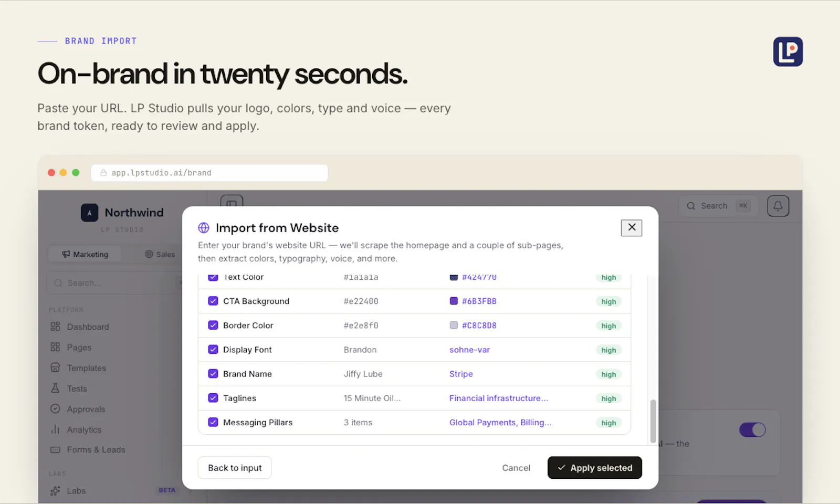Click the #C8C8D8 border color swatch
This screenshot has height=504, width=840.
tap(454, 325)
